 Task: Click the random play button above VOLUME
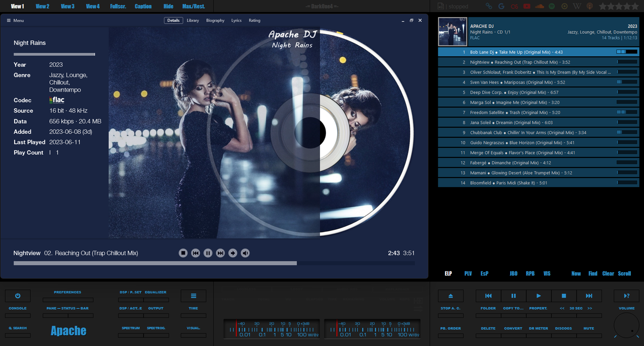pos(626,296)
